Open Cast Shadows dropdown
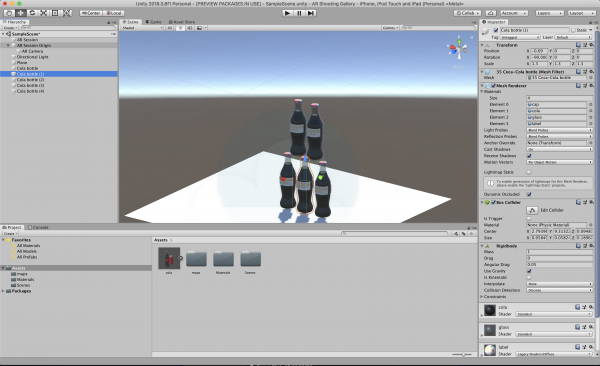 559,149
